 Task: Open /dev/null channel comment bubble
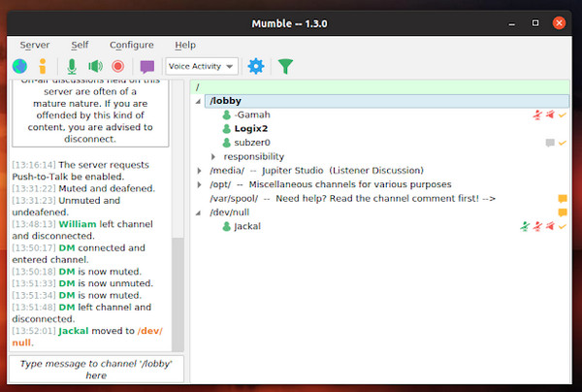tap(563, 212)
